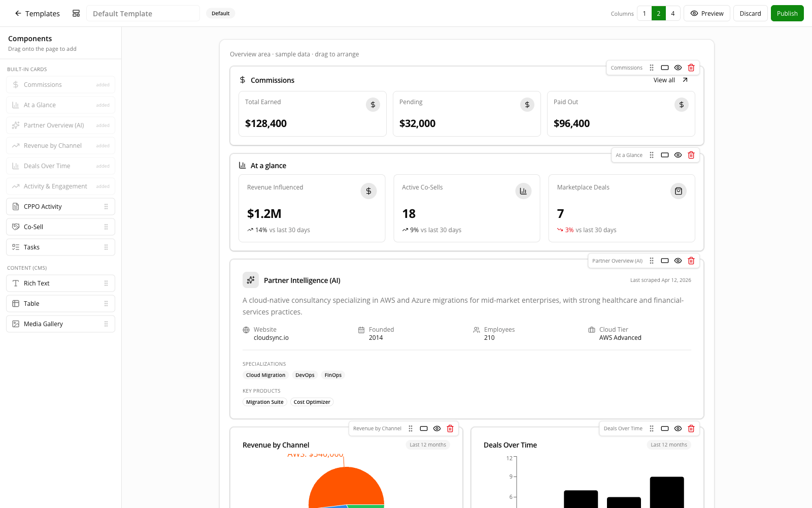Click the tallest black bar in Deals Over Time
Screen dimensions: 812x508
667,492
